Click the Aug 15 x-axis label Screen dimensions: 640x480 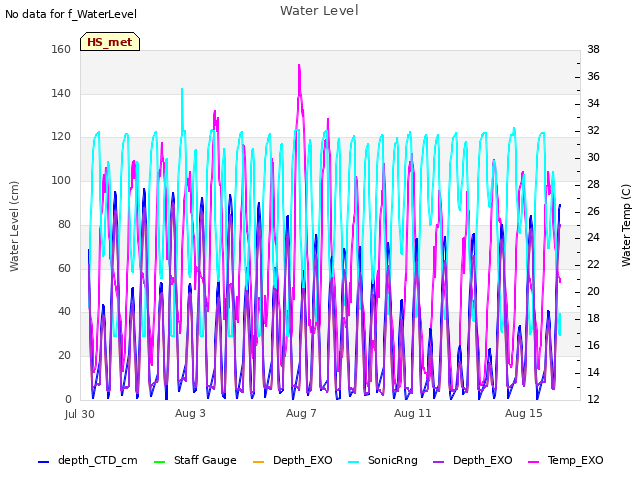pyautogui.click(x=524, y=413)
